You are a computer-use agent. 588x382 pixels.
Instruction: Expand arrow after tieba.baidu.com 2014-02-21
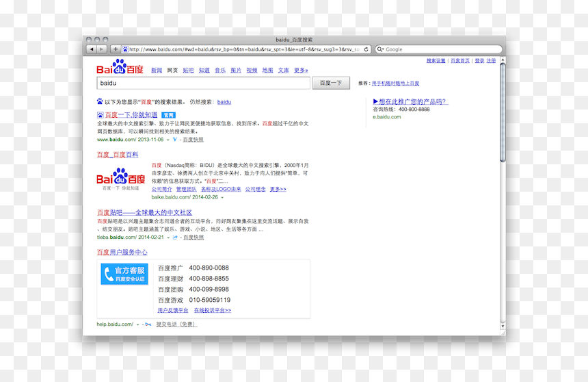pos(168,238)
